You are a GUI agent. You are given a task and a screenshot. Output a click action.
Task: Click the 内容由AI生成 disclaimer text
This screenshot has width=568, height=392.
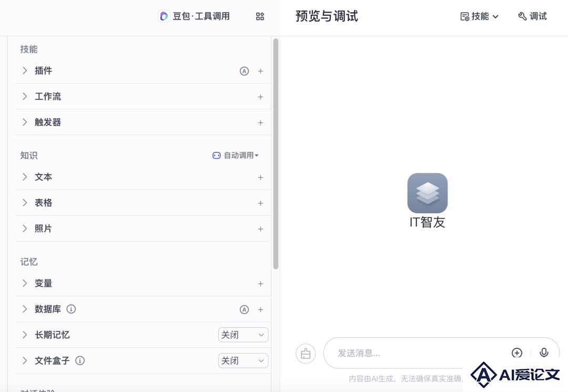pyautogui.click(x=405, y=379)
